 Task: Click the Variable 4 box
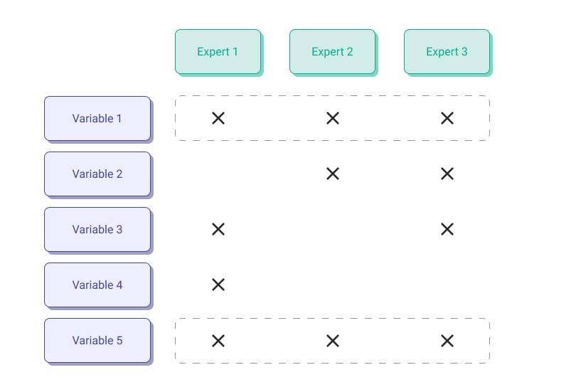tap(97, 285)
